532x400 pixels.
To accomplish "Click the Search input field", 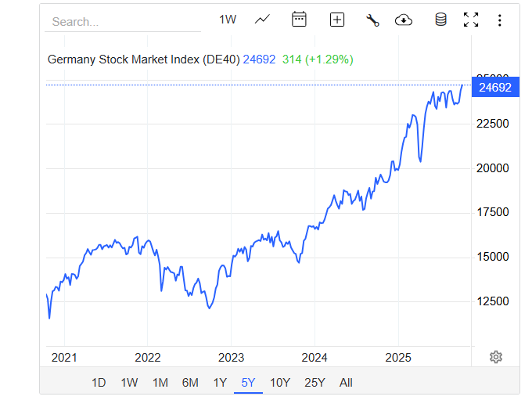I will click(124, 22).
